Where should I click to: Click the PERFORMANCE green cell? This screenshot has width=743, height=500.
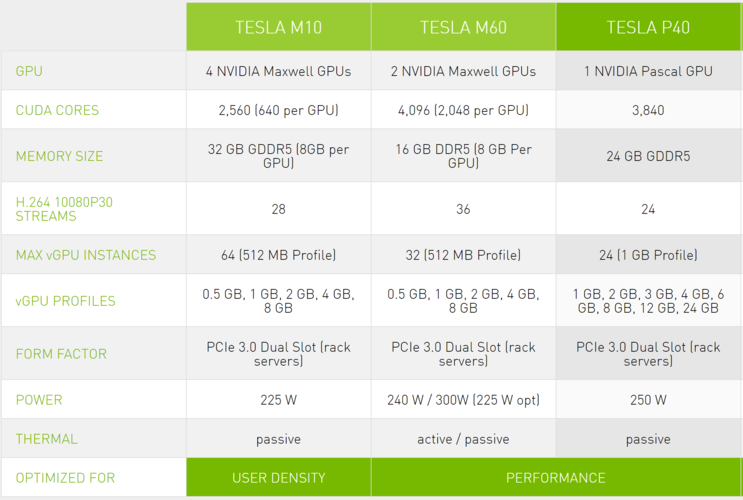pos(556,477)
